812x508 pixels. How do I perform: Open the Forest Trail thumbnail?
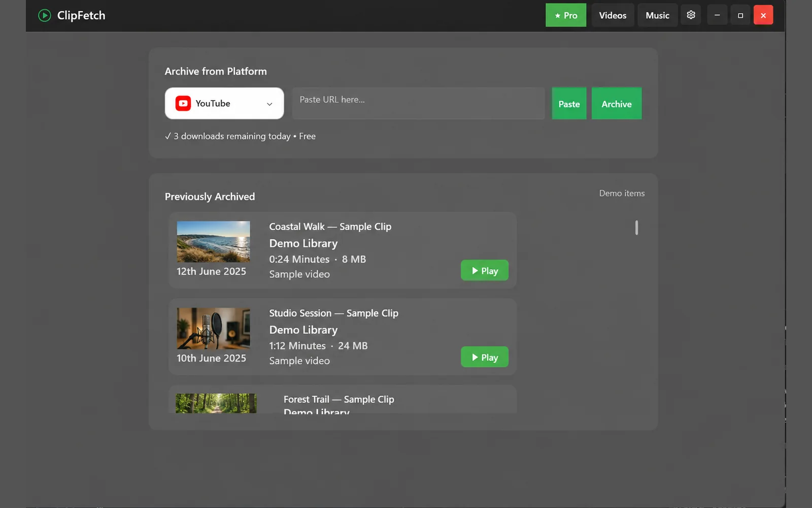point(216,403)
